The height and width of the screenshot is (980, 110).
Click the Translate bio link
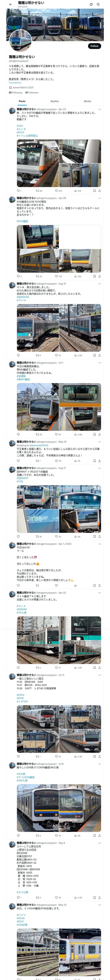pos(15,82)
